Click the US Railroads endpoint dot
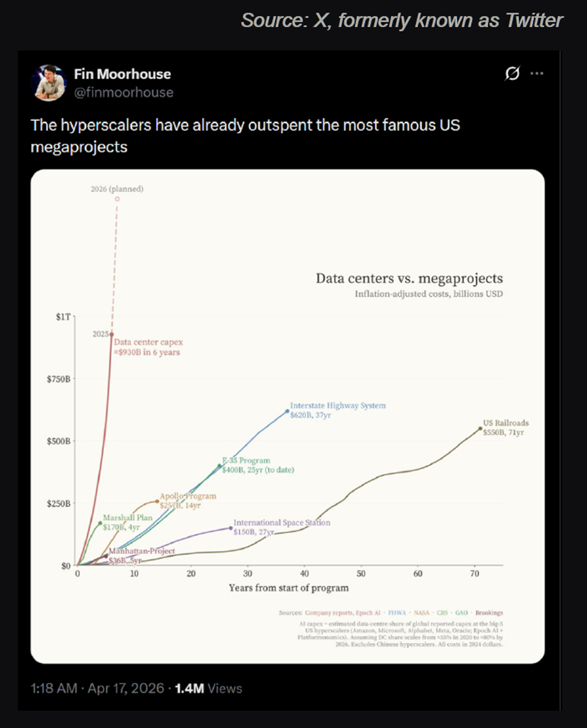The width and height of the screenshot is (587, 728). [480, 429]
